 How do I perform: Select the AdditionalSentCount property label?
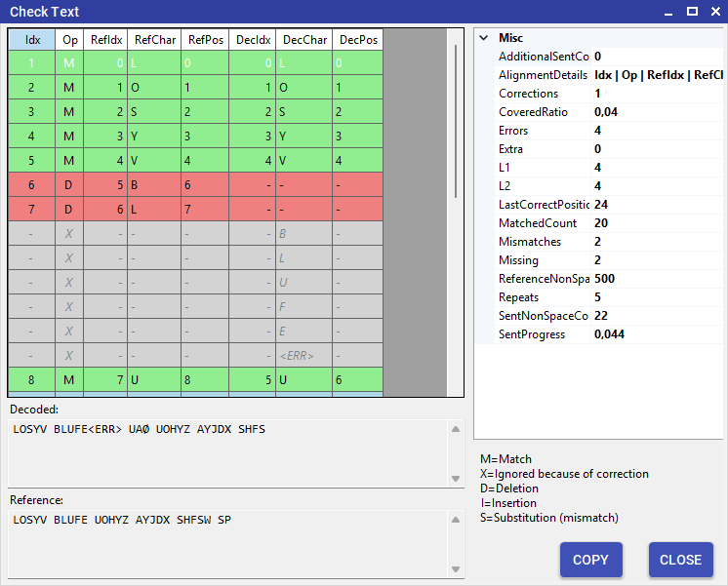click(x=544, y=57)
